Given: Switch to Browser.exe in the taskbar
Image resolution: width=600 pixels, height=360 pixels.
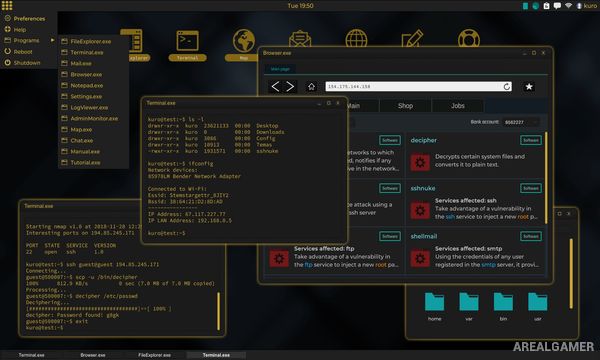Looking at the screenshot, I should click(x=93, y=355).
